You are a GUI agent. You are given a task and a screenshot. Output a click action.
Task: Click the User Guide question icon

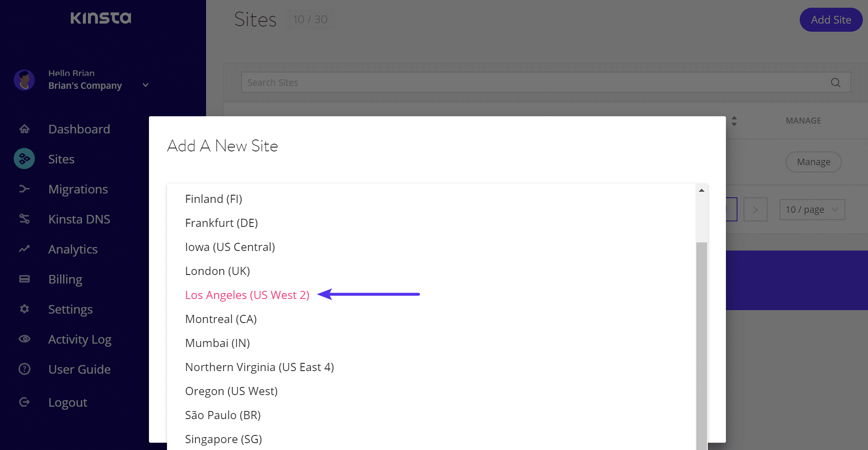[x=24, y=369]
